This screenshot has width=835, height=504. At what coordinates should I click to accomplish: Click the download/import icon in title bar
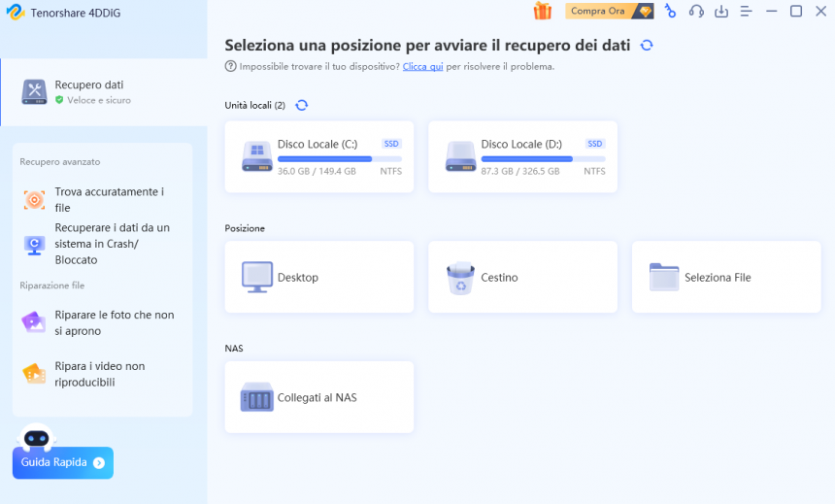point(721,12)
